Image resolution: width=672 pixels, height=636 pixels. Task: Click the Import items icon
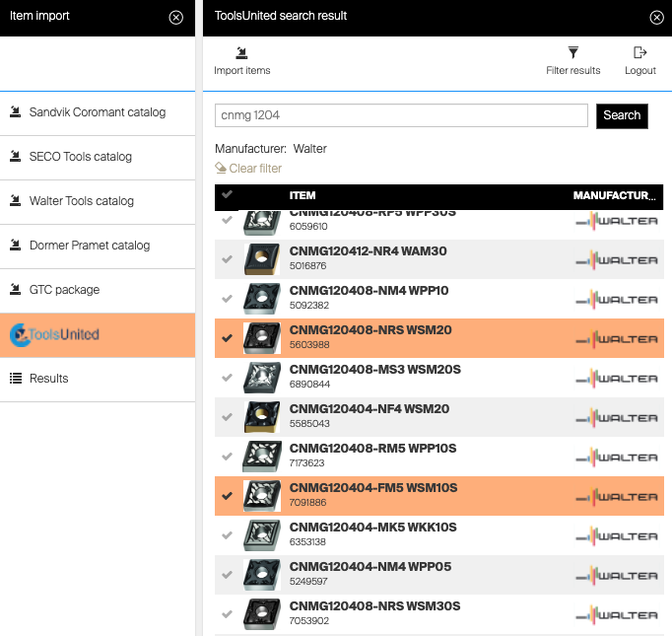coord(241,53)
